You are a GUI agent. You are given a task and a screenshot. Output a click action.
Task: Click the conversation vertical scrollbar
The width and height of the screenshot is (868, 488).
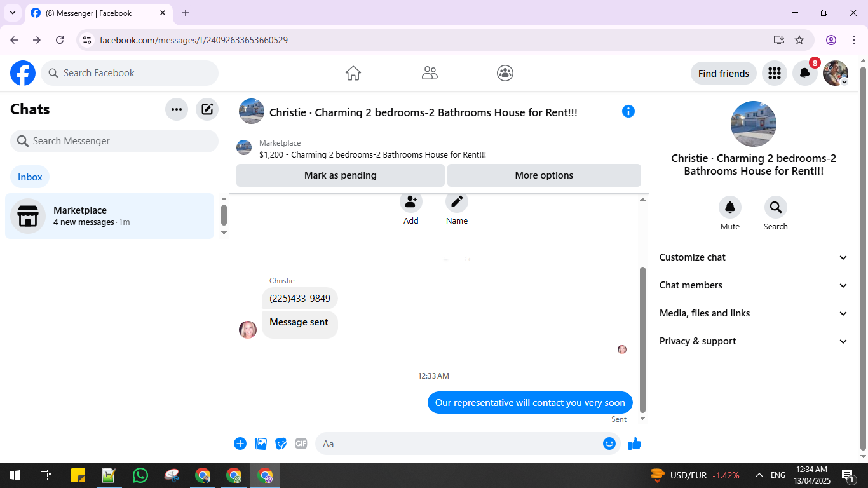click(x=642, y=339)
